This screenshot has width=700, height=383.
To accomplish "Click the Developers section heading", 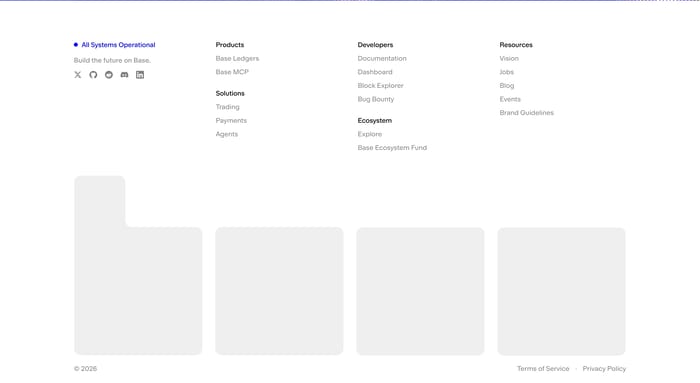I will pos(375,45).
